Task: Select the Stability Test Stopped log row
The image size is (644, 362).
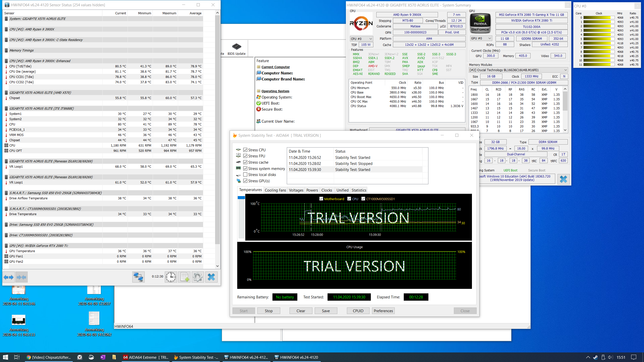Action: [x=355, y=163]
